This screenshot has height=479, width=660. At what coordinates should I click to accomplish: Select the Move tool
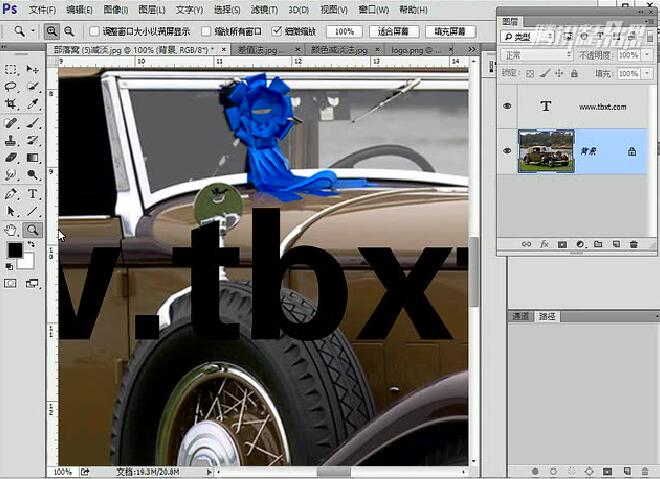(x=33, y=70)
